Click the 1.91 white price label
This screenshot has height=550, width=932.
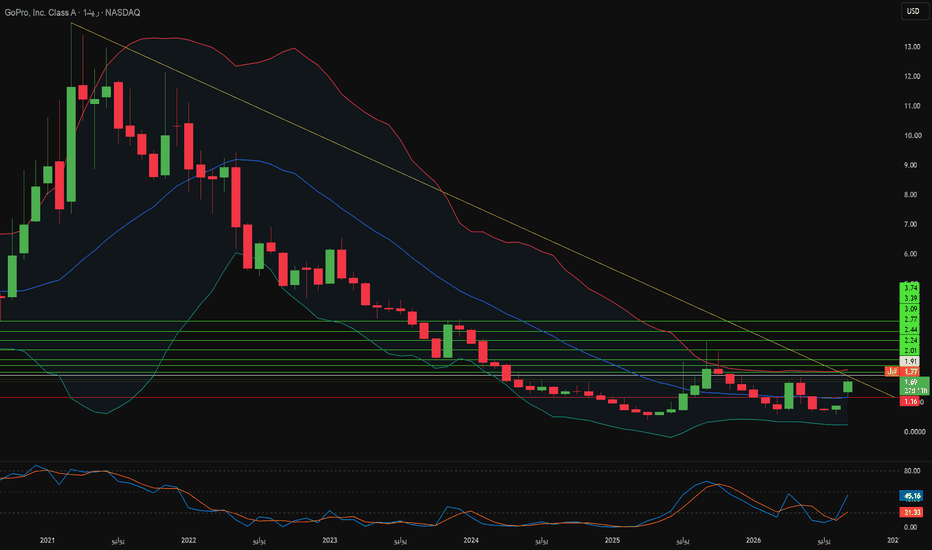click(911, 361)
